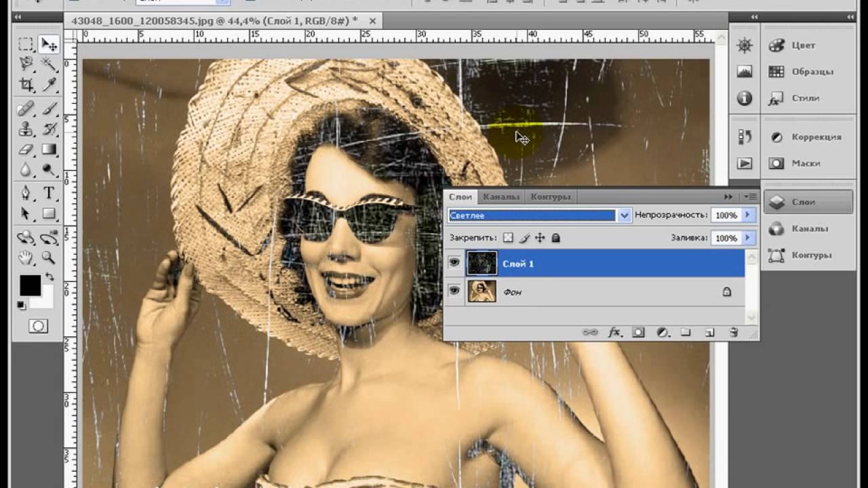Delete layer using trash icon
Viewport: 868px width, 488px height.
point(733,332)
